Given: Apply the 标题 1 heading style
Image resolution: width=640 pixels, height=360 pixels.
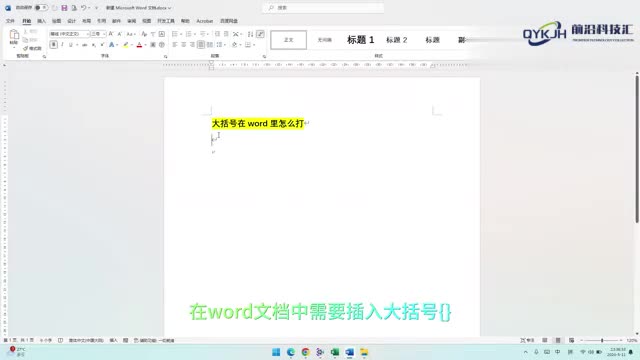Looking at the screenshot, I should (x=360, y=40).
